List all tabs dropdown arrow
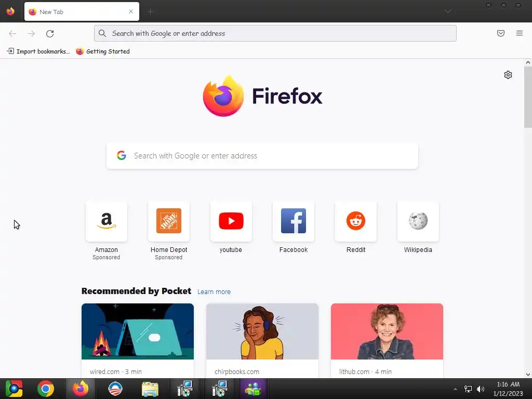 point(448,11)
